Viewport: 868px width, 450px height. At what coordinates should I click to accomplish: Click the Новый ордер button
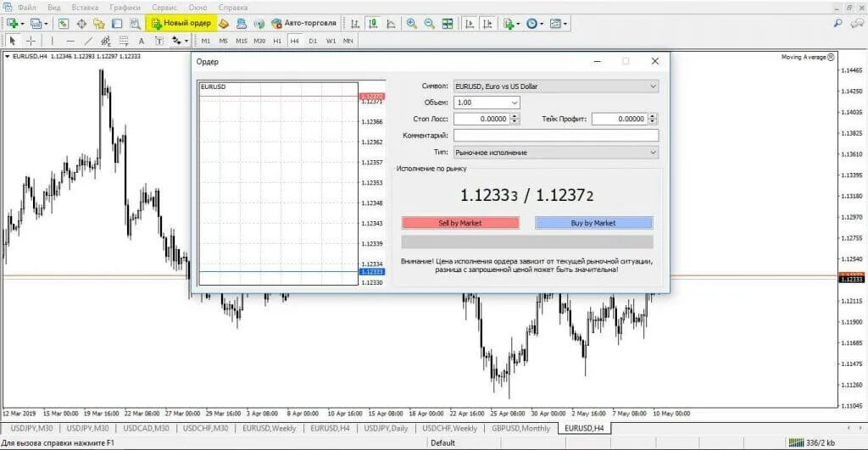click(181, 23)
